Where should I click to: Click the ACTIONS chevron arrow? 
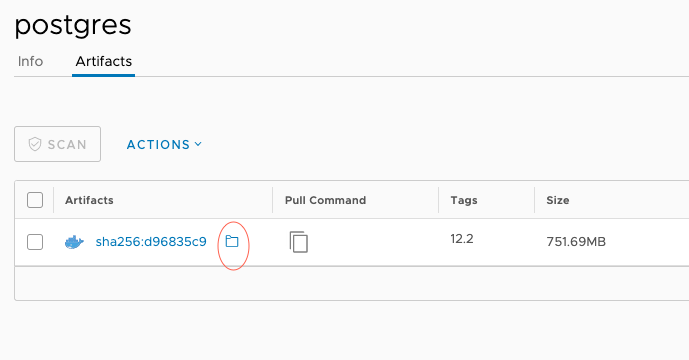[x=198, y=144]
